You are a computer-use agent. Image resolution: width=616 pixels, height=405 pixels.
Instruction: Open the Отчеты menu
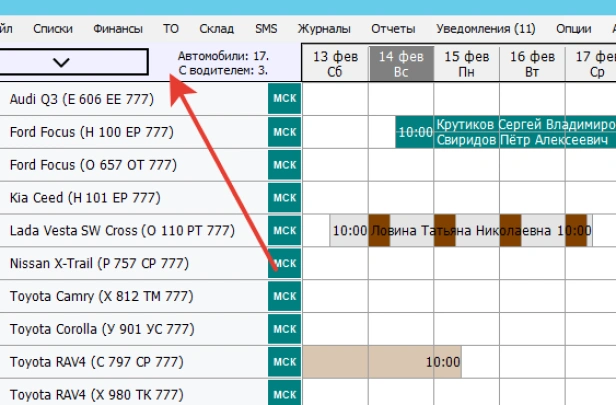pyautogui.click(x=392, y=29)
